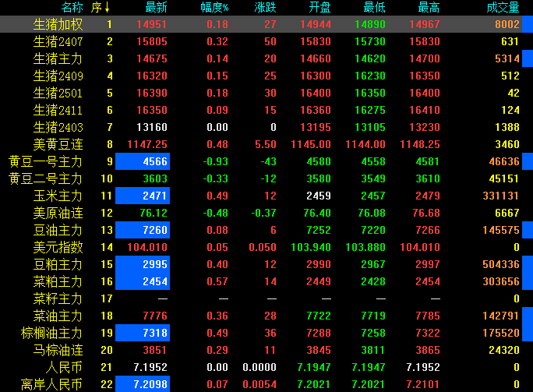Click opening price 103.940

[x=311, y=247]
